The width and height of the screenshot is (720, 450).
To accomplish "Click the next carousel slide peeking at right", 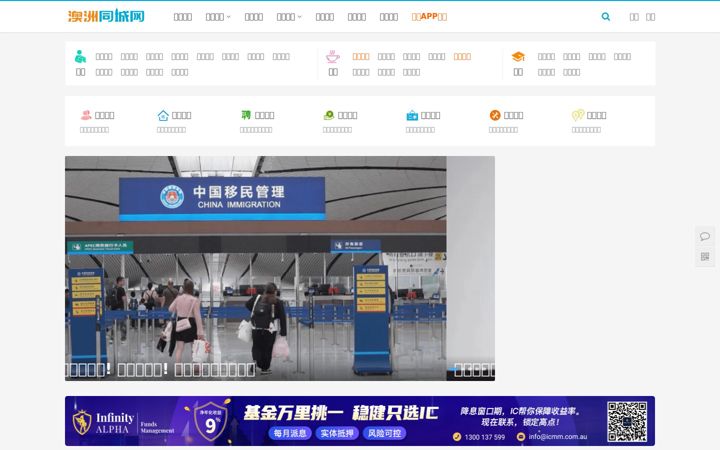I will tap(471, 268).
